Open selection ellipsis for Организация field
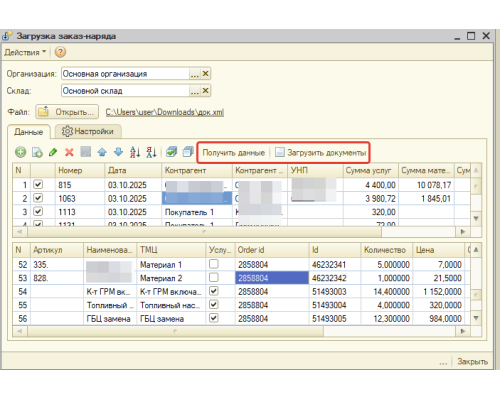 (x=195, y=74)
